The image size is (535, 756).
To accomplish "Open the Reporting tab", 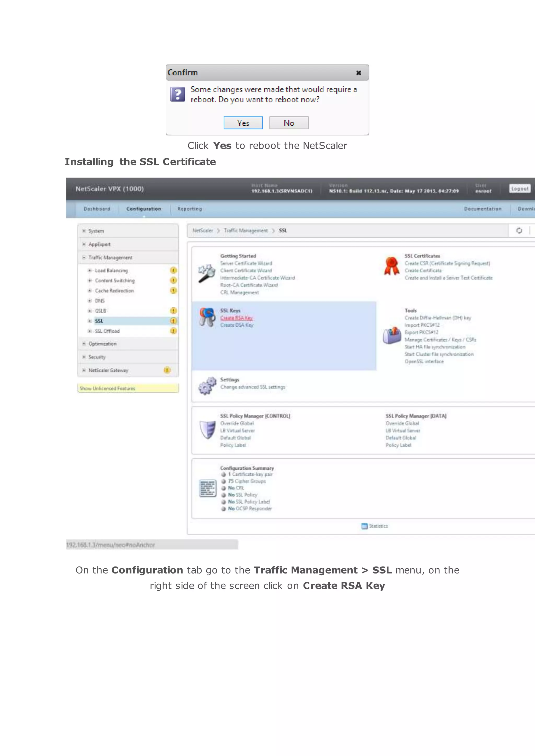I will (x=189, y=209).
